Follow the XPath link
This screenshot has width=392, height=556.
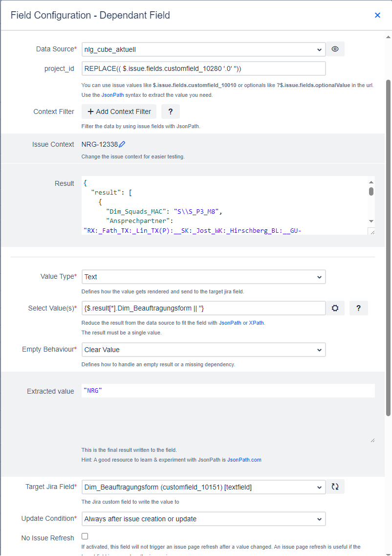click(x=256, y=323)
